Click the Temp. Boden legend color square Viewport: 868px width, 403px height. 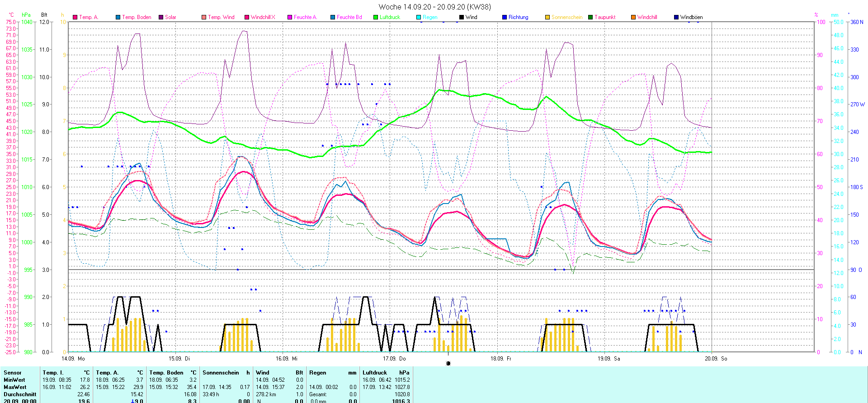pos(118,17)
